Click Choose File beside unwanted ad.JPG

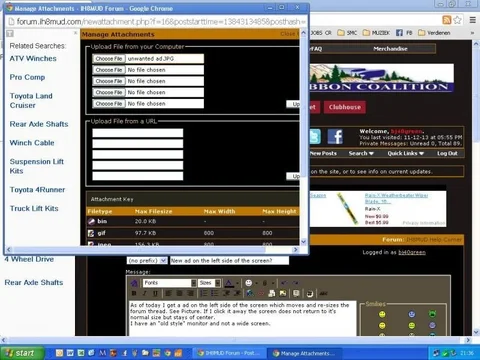pyautogui.click(x=109, y=59)
